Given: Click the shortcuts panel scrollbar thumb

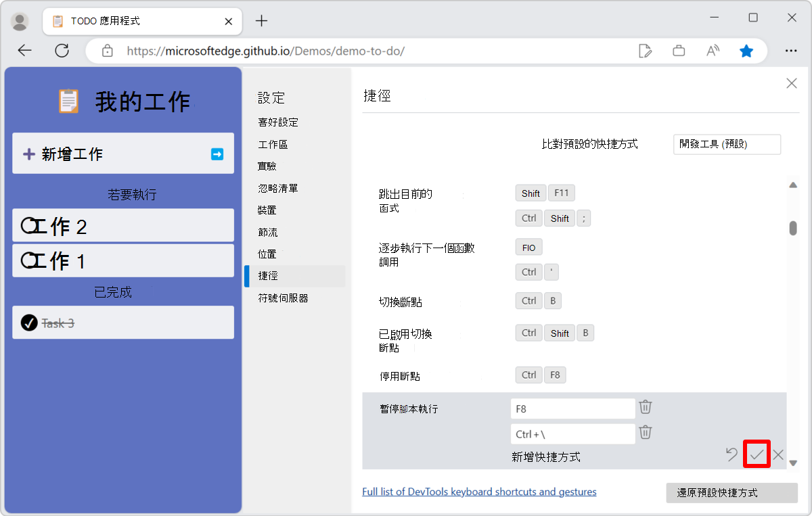Looking at the screenshot, I should [792, 229].
